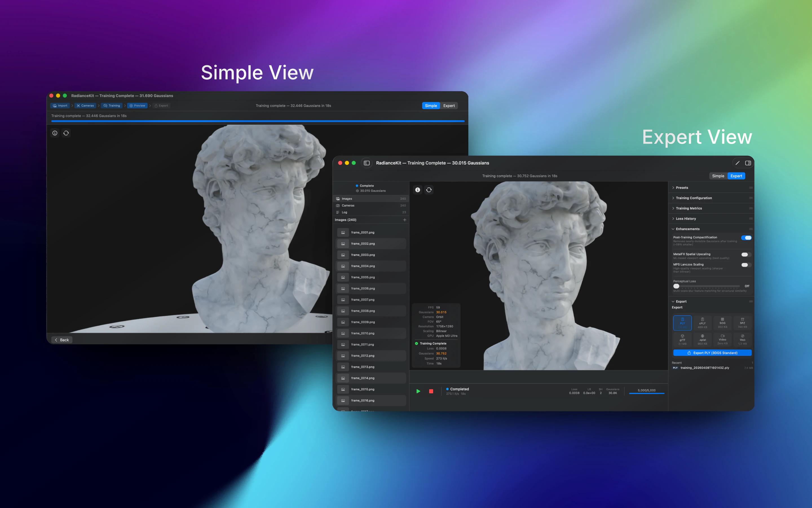This screenshot has height=508, width=812.
Task: Select Expert mode in Expert window
Action: pos(736,176)
